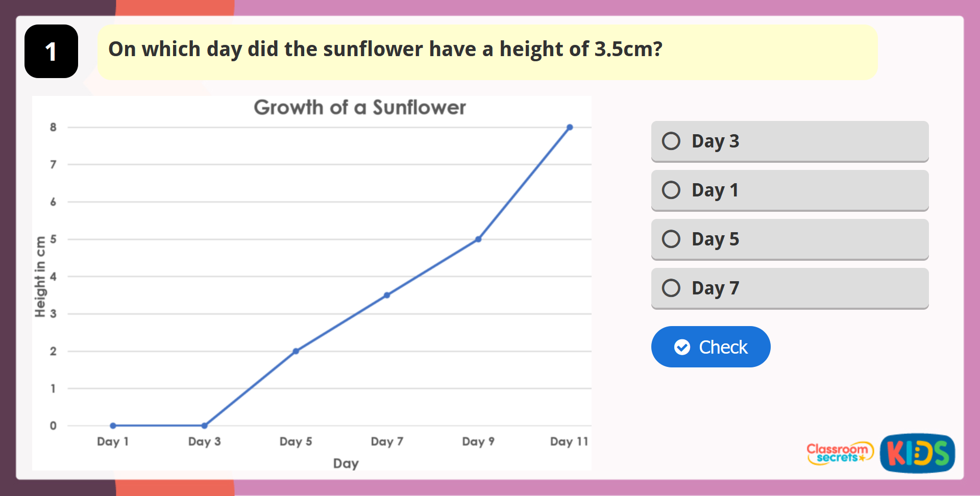Click the 8cm data point above Day 11
The height and width of the screenshot is (496, 980).
(570, 127)
